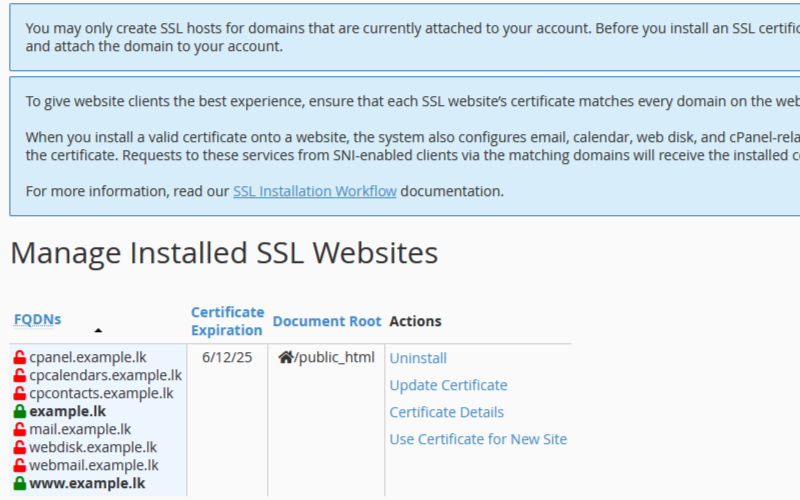
Task: Uninstall the installed SSL certificate
Action: pyautogui.click(x=418, y=358)
